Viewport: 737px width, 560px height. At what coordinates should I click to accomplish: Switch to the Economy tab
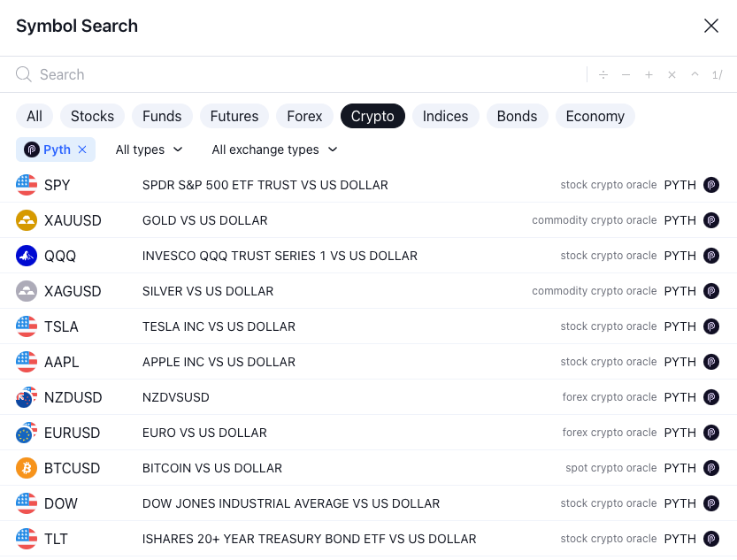(x=595, y=116)
